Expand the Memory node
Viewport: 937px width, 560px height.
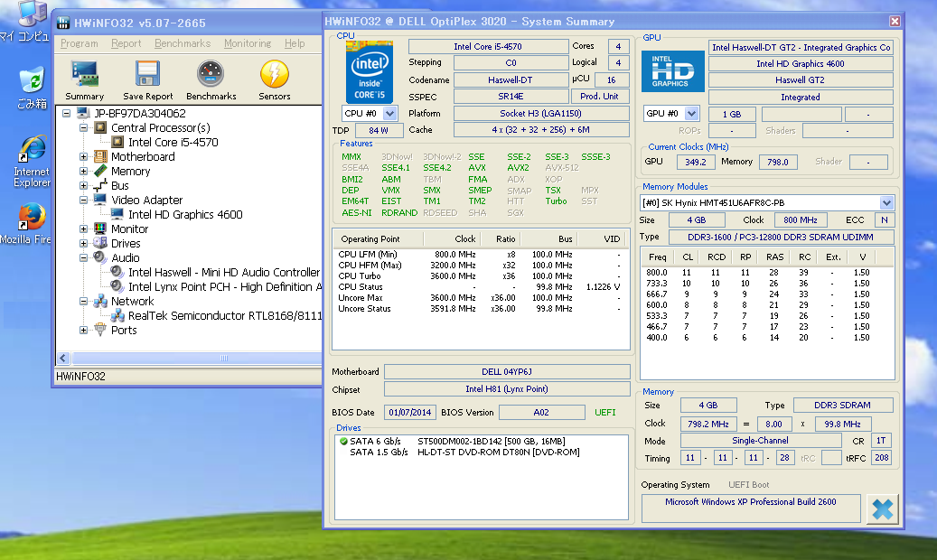point(84,171)
